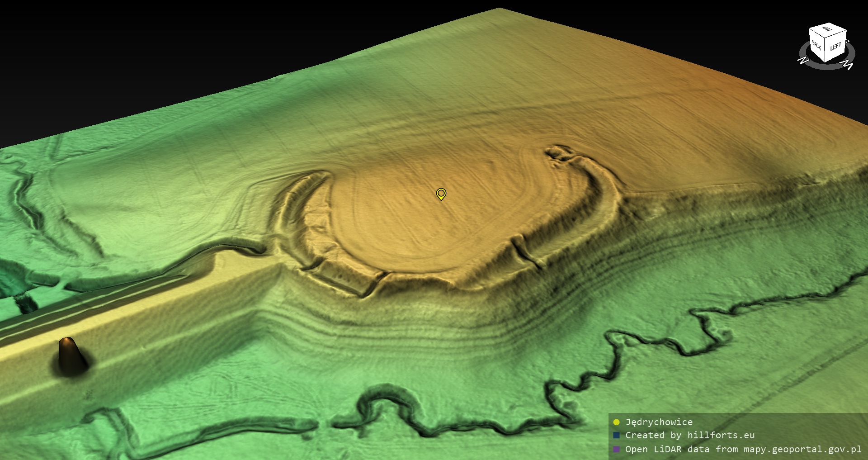
Task: Click the small S compass letter behind the cube
Action: pyautogui.click(x=847, y=42)
